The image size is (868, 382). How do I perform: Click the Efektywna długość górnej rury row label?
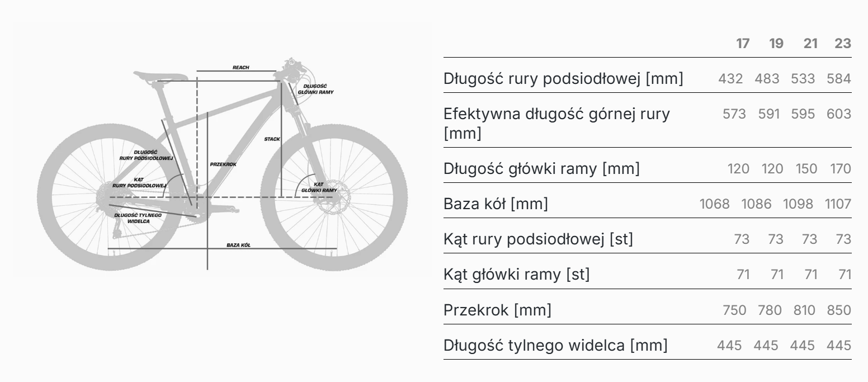click(x=556, y=114)
